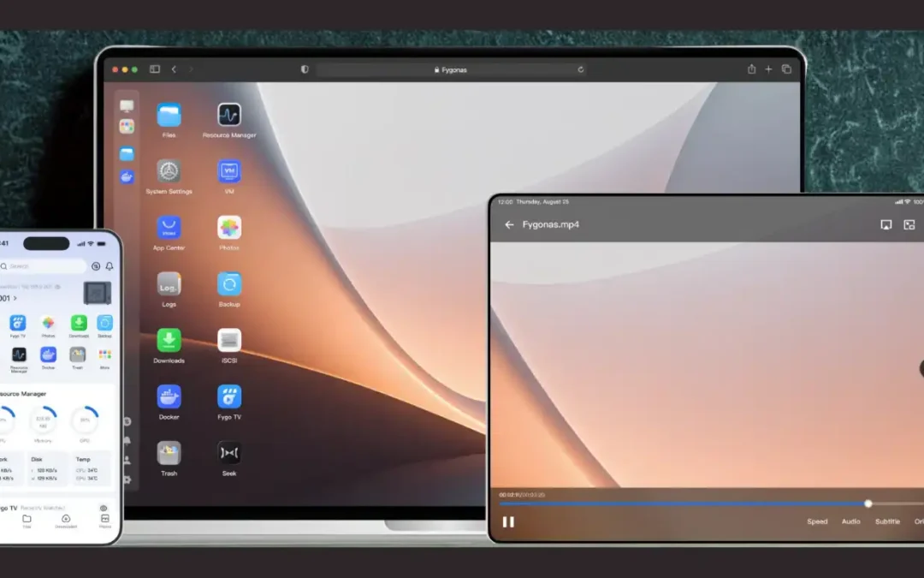This screenshot has height=578, width=924.
Task: Click the Docker shortcut in the laptop dock
Action: point(127,176)
